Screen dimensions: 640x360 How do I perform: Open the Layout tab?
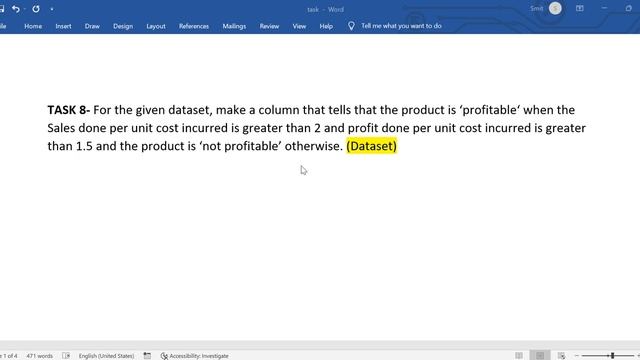coord(156,26)
